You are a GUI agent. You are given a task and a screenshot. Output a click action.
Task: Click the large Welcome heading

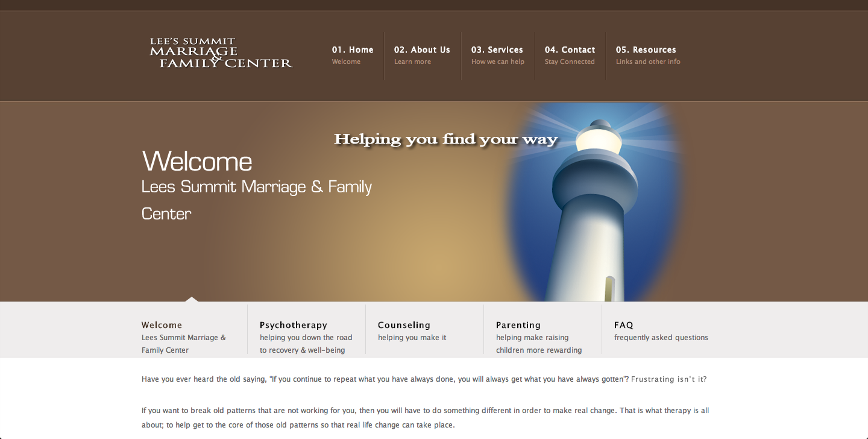[197, 162]
